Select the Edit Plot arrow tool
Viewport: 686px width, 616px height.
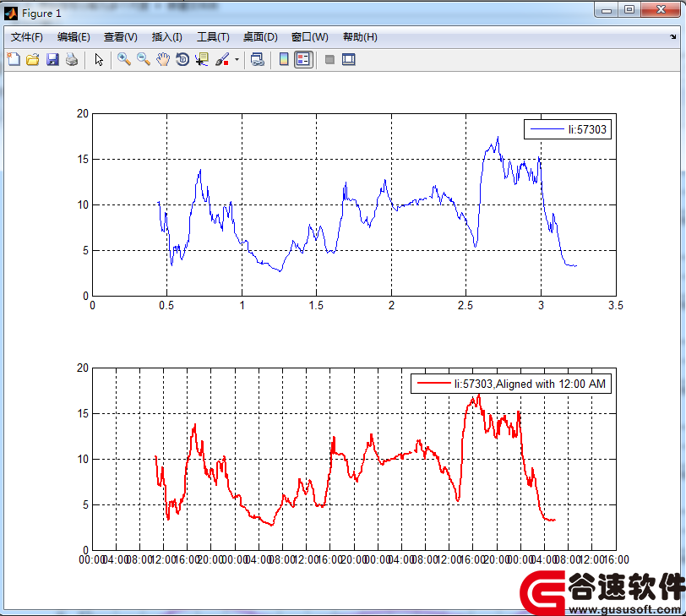pos(99,59)
